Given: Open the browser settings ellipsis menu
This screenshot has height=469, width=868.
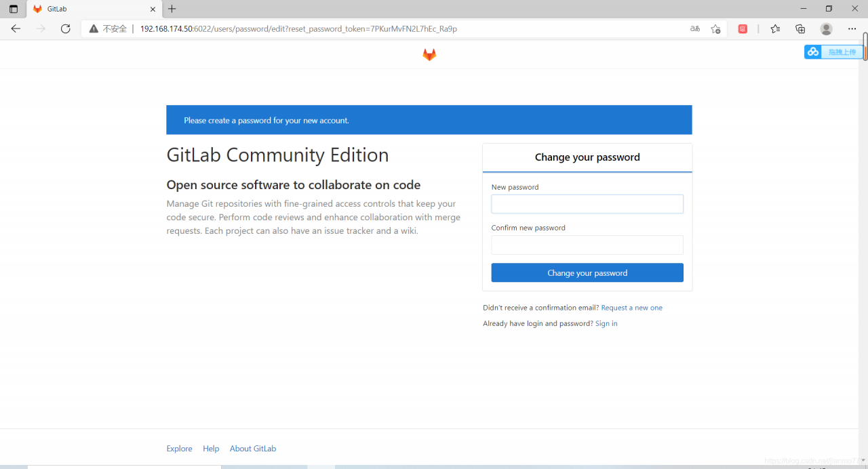Looking at the screenshot, I should click(852, 29).
